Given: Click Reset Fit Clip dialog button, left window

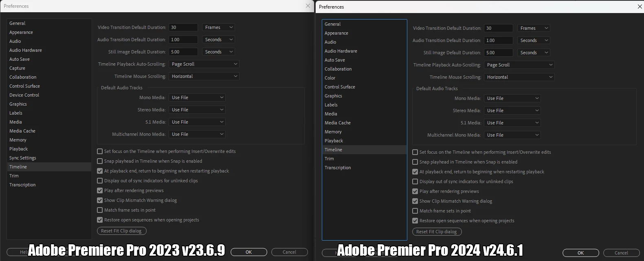Looking at the screenshot, I should pos(121,231).
